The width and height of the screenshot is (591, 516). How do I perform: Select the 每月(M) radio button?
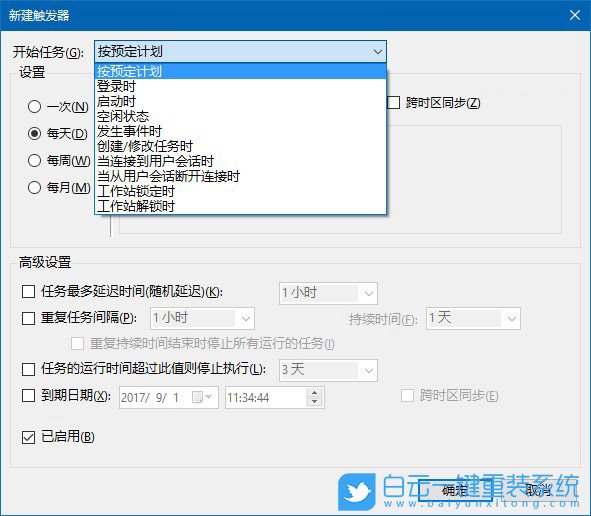click(34, 187)
